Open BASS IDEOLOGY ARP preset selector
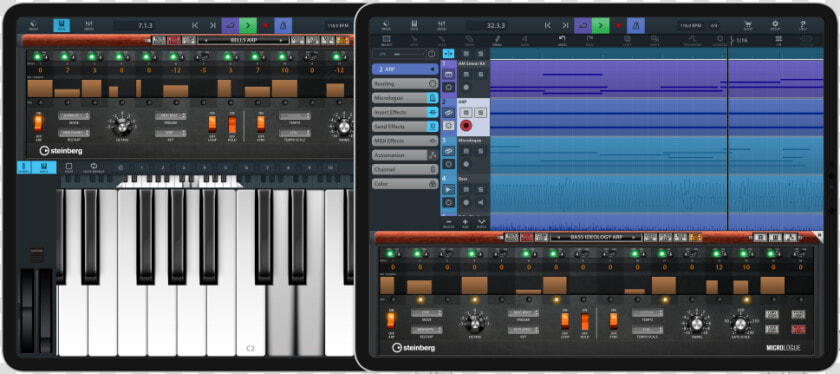The image size is (840, 374). [x=596, y=237]
